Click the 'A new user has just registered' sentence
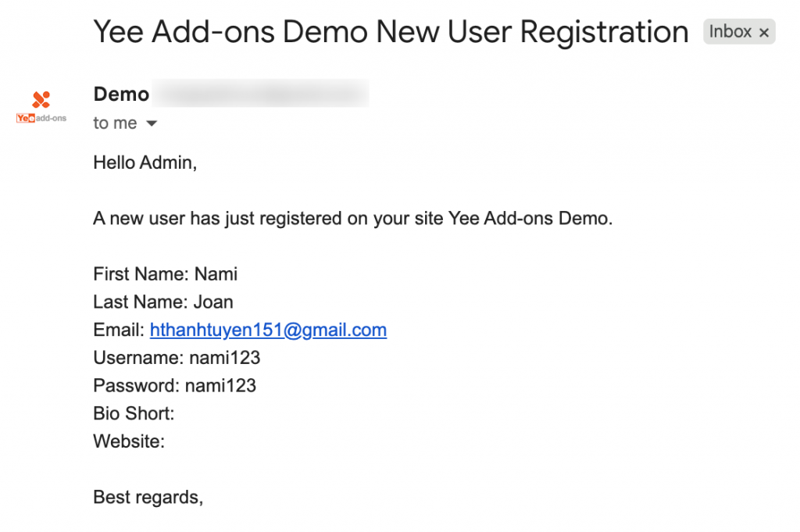This screenshot has width=800, height=532. pyautogui.click(x=352, y=219)
